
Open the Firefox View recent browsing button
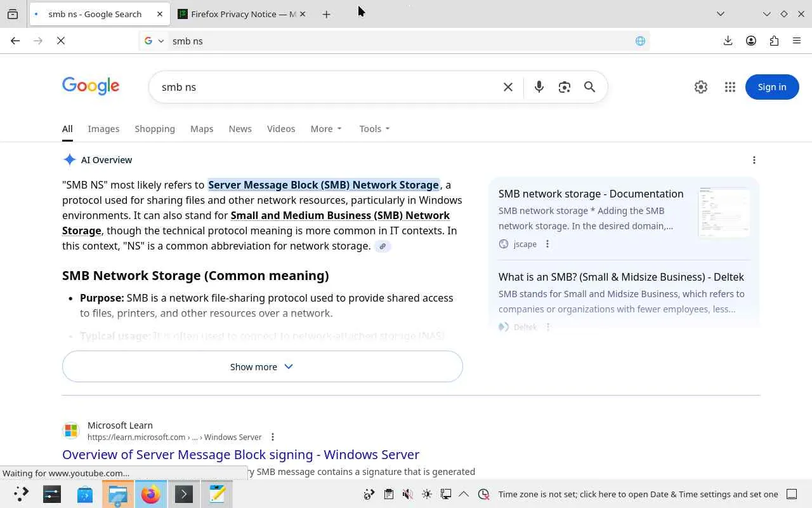(13, 14)
